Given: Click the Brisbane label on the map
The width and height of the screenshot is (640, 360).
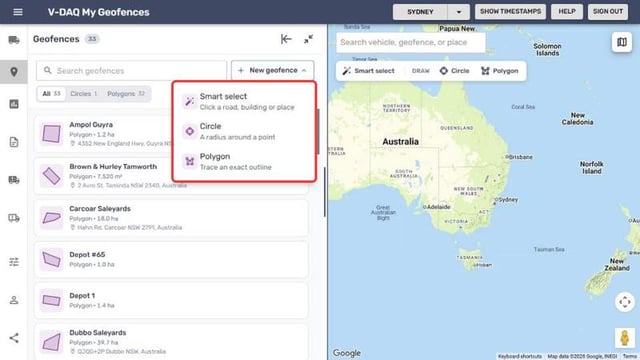Looking at the screenshot, I should click(520, 157).
